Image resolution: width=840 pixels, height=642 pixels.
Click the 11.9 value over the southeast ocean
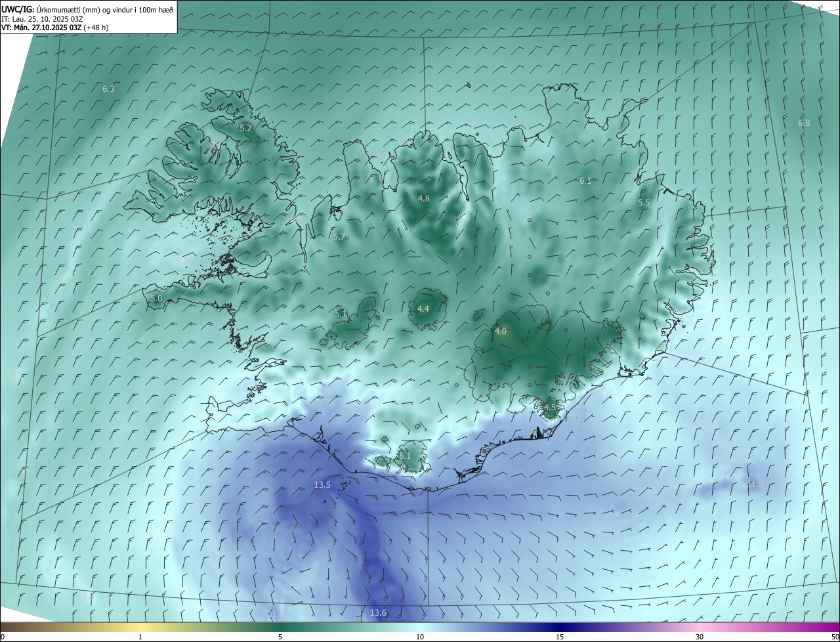[755, 484]
